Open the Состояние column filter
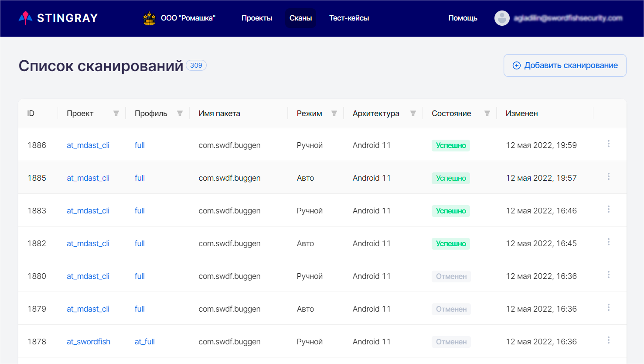 pos(487,113)
